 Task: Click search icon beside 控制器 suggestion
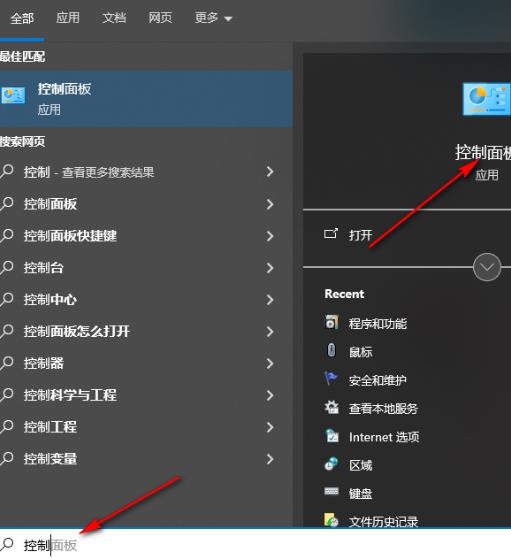coord(7,363)
